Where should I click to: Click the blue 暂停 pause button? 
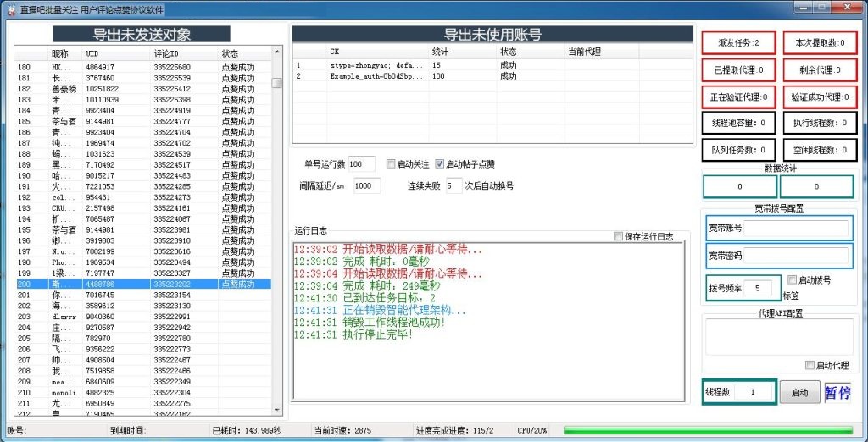(837, 393)
